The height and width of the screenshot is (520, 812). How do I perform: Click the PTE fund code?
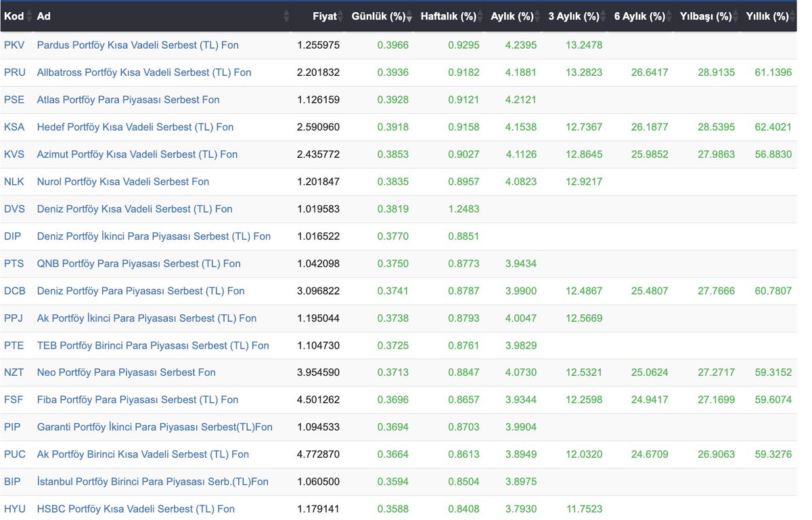click(14, 345)
